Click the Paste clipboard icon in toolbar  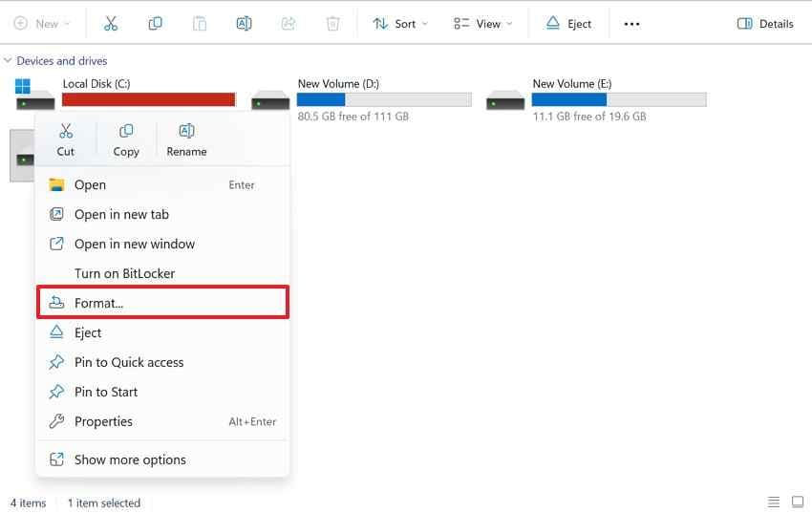coord(200,24)
